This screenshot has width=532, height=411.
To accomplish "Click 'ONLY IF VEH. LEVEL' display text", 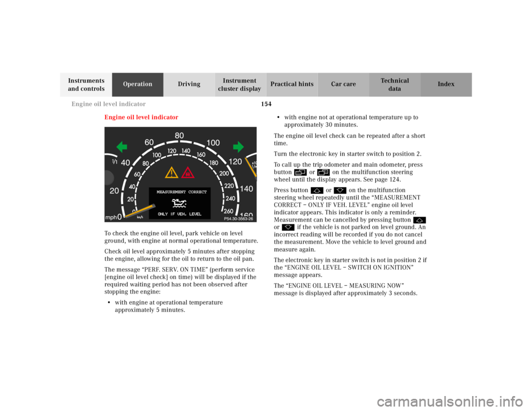I will coord(180,214).
